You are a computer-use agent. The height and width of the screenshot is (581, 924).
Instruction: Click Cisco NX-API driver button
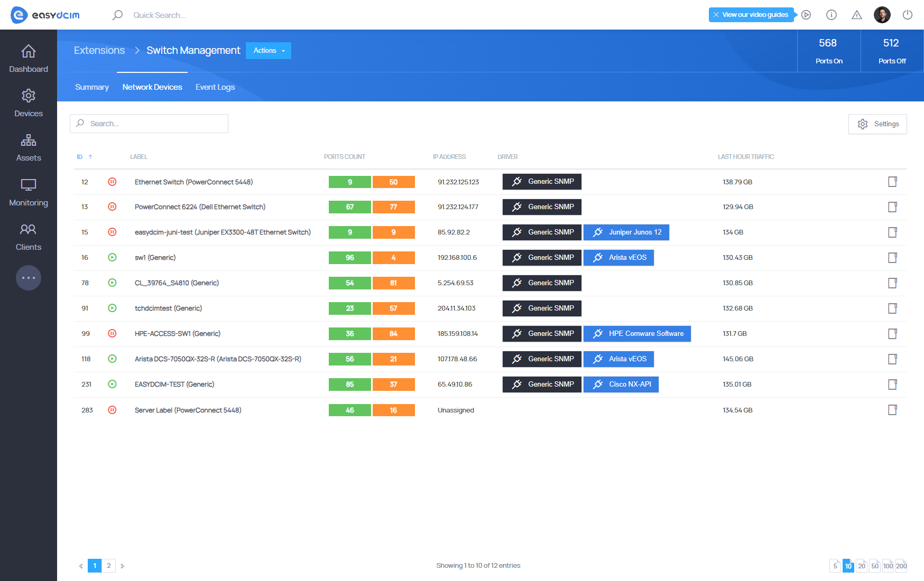[x=621, y=385]
